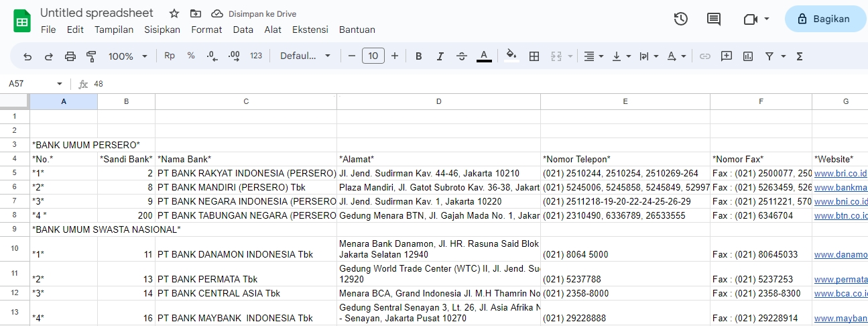Open the www.bri.co.id link

[x=841, y=173]
